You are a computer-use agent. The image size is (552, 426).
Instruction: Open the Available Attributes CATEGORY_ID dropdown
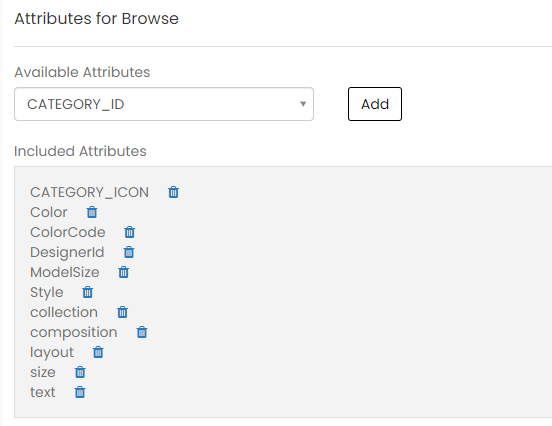pos(164,104)
